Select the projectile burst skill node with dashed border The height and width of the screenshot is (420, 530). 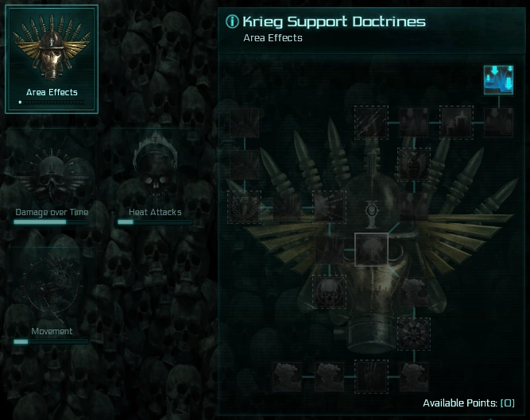pyautogui.click(x=329, y=207)
